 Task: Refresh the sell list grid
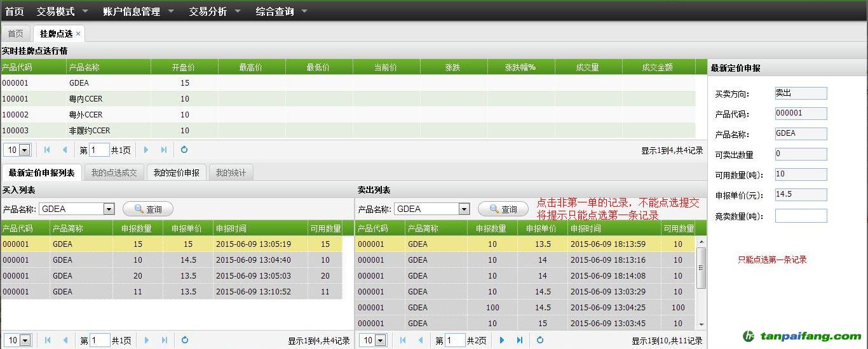pyautogui.click(x=540, y=341)
